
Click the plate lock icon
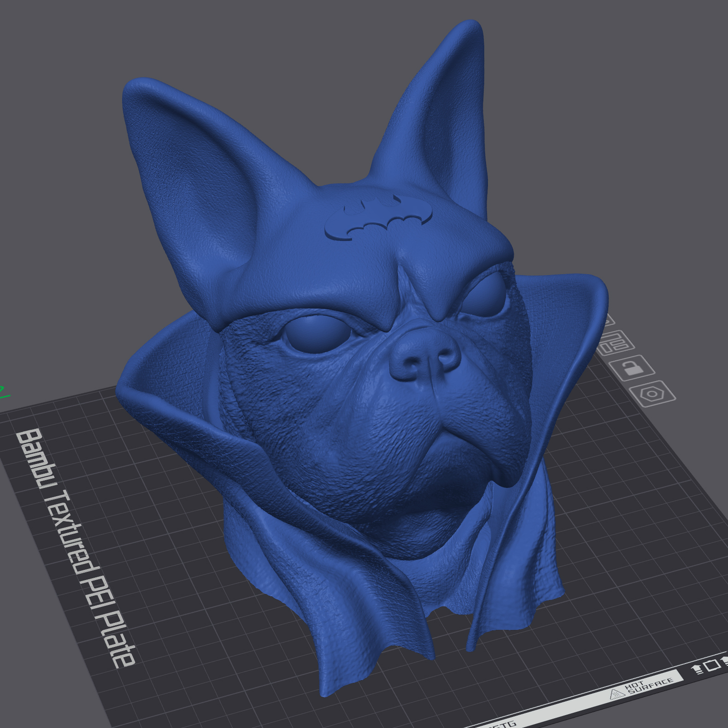pos(631,367)
